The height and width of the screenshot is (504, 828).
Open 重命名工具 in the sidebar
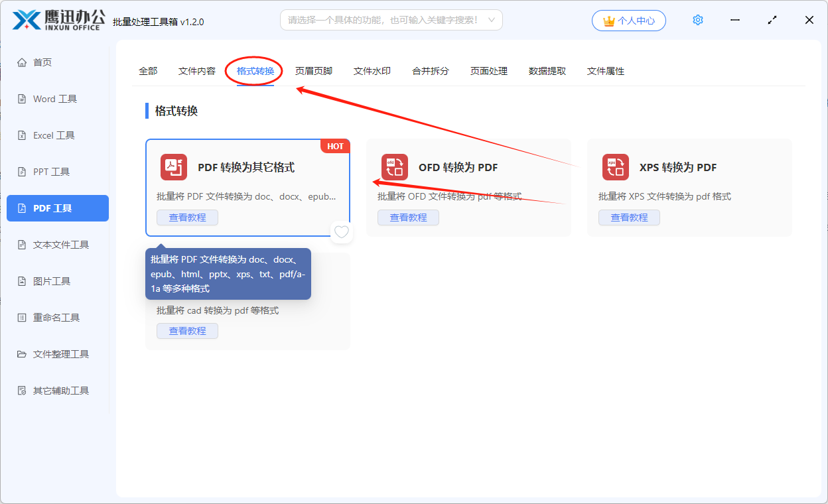(x=58, y=318)
